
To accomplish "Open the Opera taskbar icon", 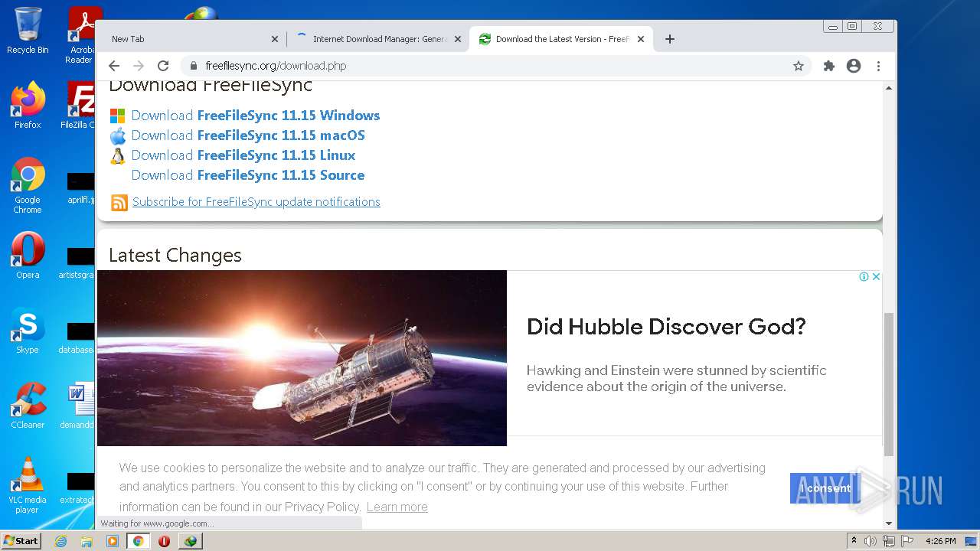I will pyautogui.click(x=164, y=541).
